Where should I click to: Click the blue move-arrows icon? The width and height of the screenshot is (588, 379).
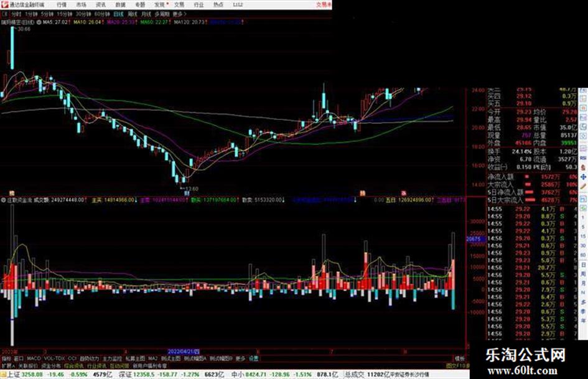coord(583,177)
